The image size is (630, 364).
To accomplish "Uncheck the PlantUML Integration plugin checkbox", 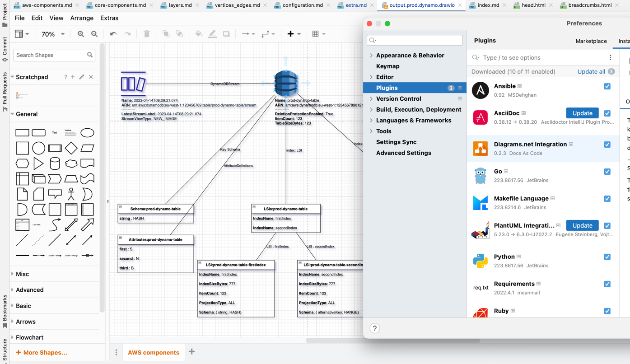I will click(607, 226).
